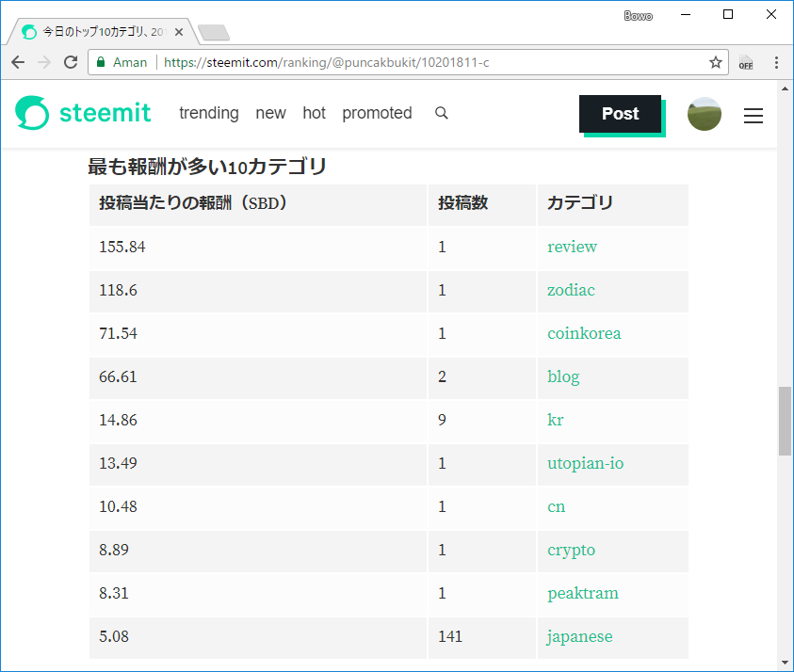The height and width of the screenshot is (672, 794).
Task: Go to the promoted section
Action: [377, 113]
